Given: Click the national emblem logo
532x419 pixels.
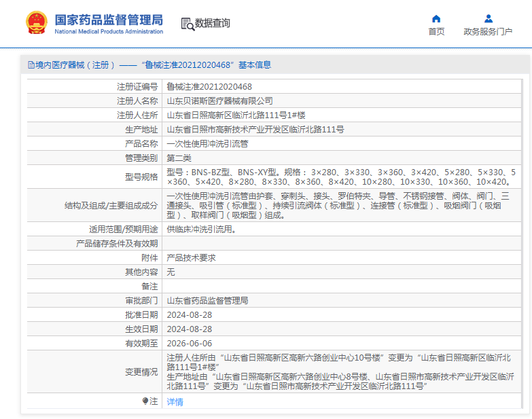Looking at the screenshot, I should [x=36, y=22].
